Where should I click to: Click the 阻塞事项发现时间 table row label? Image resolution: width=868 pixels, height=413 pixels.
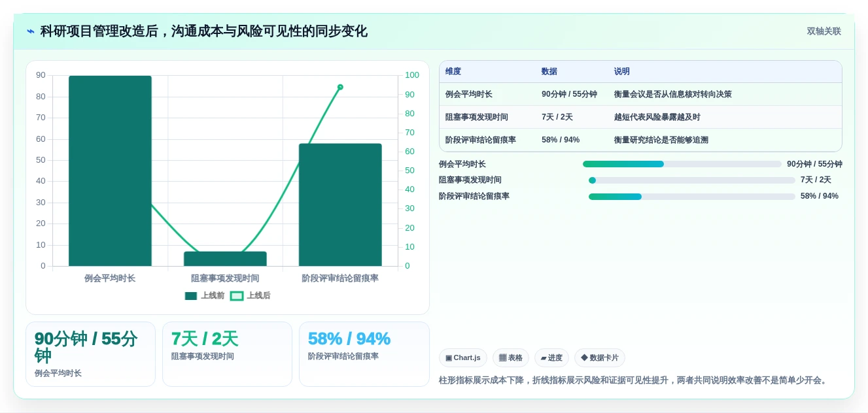coord(477,117)
